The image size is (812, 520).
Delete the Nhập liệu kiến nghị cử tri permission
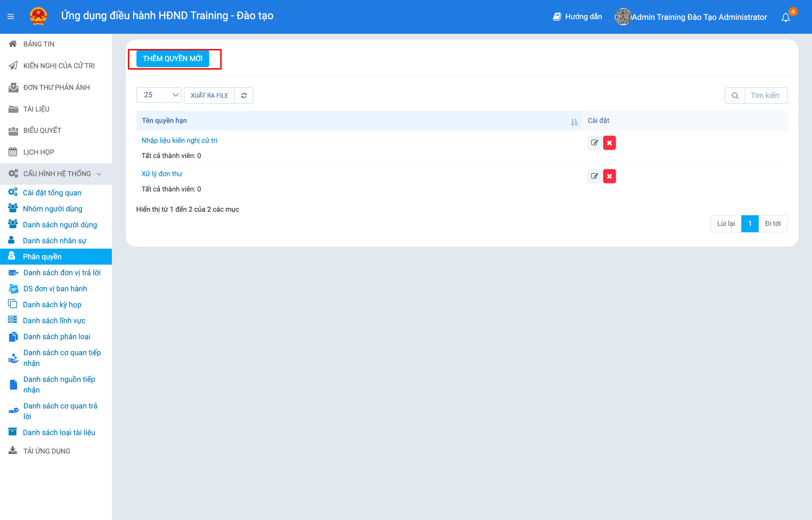(609, 143)
